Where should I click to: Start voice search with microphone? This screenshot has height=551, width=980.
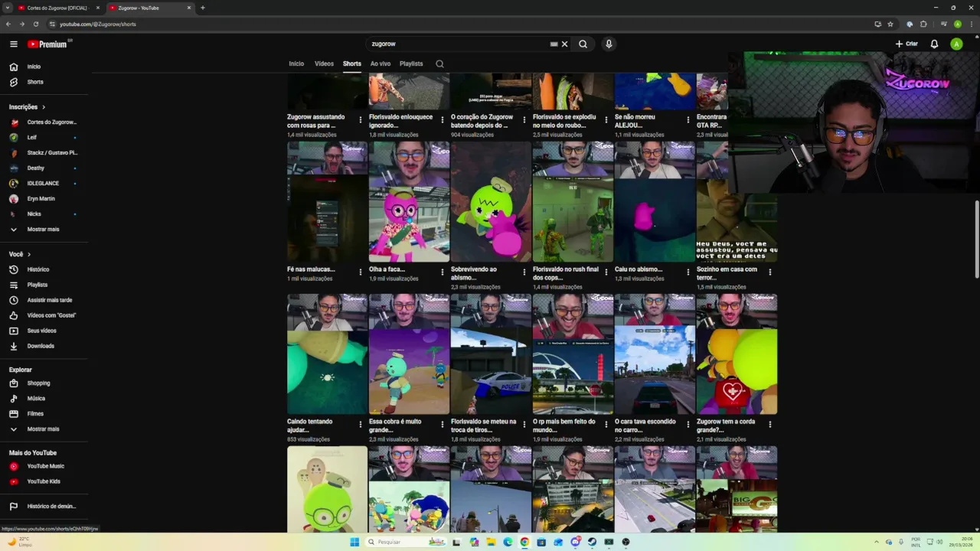coord(609,44)
